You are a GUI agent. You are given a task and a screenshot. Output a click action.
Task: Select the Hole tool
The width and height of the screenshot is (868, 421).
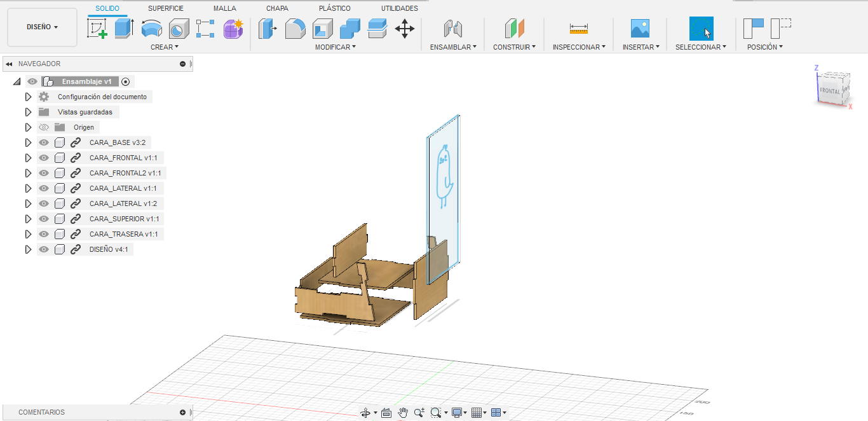(179, 29)
